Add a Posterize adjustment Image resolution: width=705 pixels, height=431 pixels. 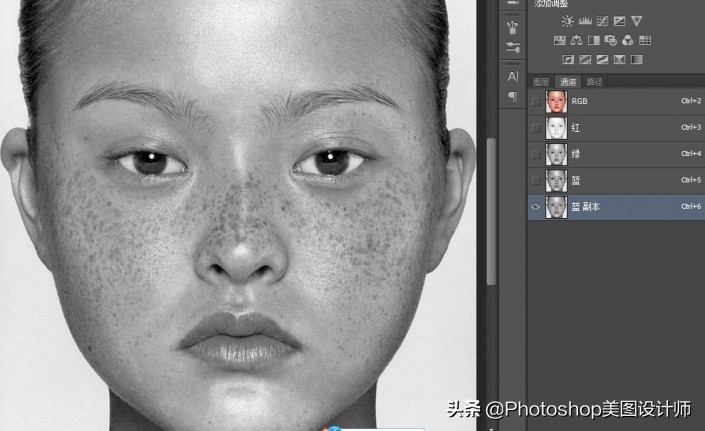click(x=585, y=59)
